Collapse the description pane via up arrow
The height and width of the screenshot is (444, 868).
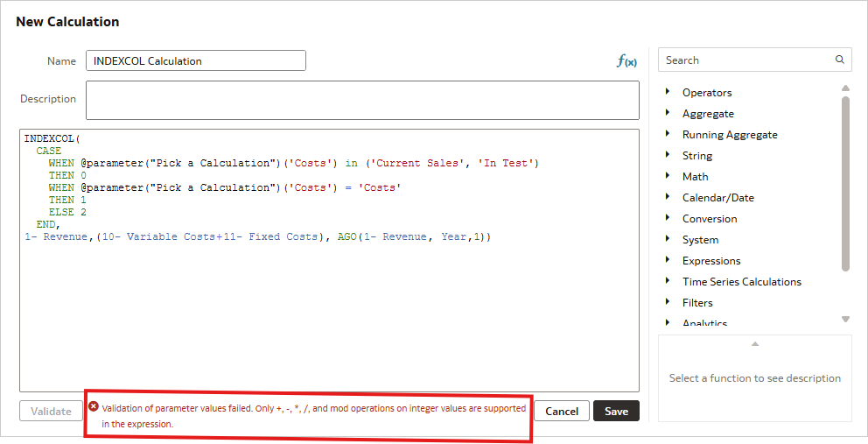[x=754, y=344]
